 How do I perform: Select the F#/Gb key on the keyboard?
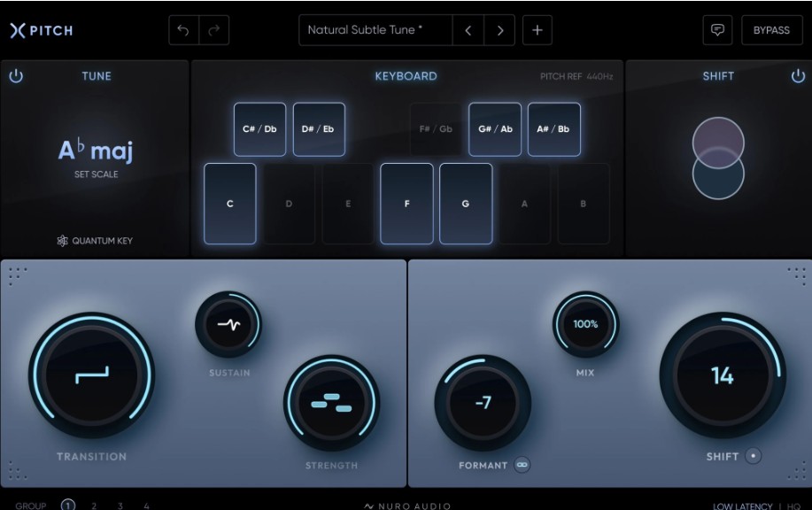coord(435,129)
